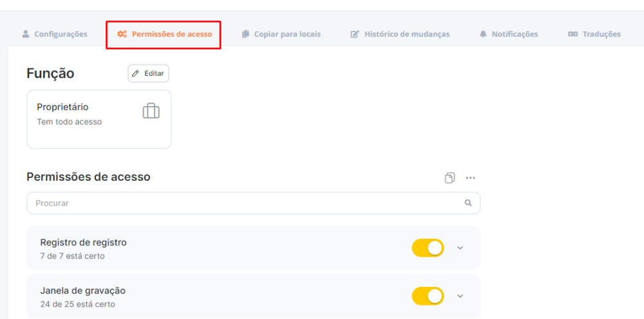
Task: Click the copy permissions icon
Action: (450, 178)
